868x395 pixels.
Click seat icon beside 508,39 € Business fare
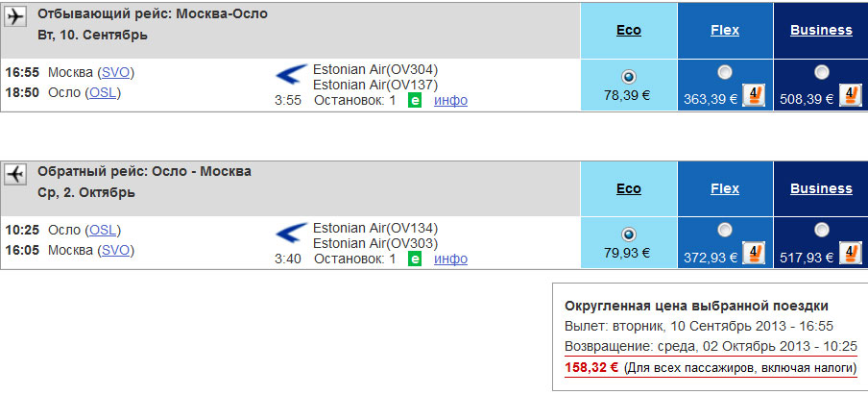850,95
